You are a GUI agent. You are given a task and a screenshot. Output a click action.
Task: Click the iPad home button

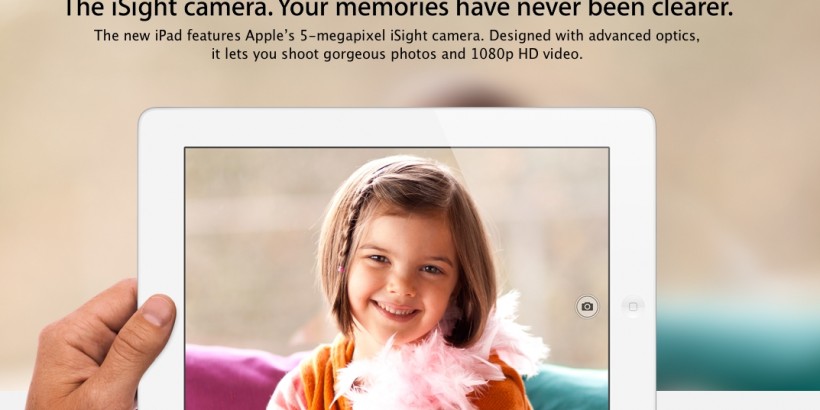click(x=633, y=306)
